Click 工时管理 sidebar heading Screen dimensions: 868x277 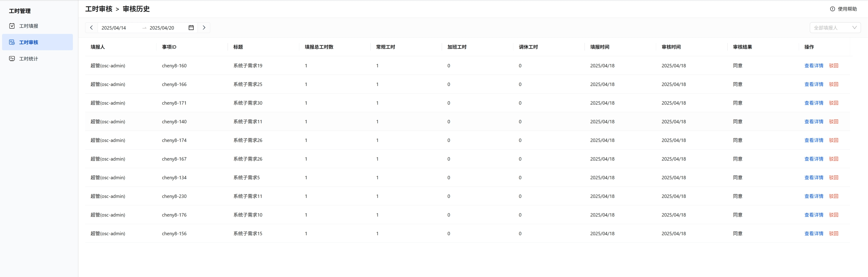click(x=20, y=11)
